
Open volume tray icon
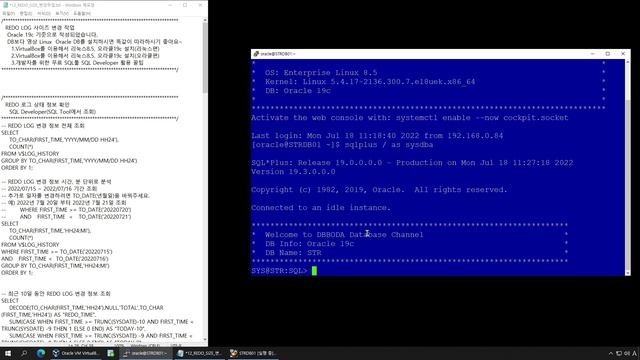click(x=627, y=353)
